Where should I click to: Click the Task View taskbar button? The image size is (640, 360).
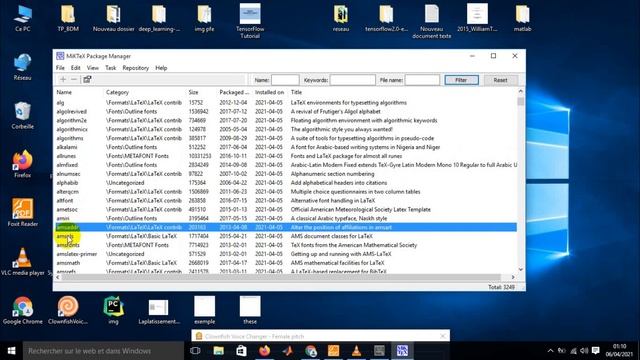[195, 351]
